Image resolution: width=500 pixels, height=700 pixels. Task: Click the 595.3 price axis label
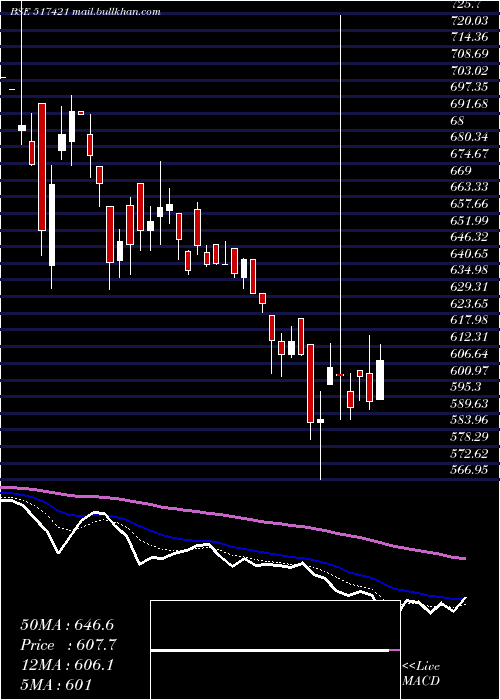point(466,388)
